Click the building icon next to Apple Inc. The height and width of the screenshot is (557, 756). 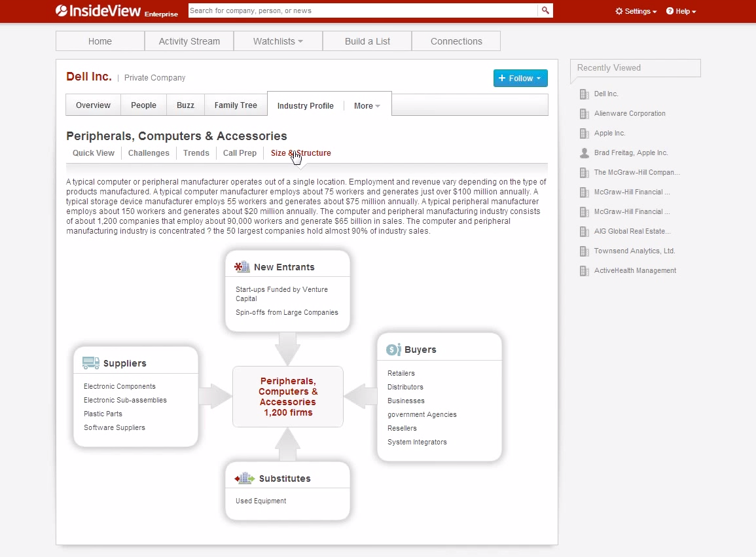pyautogui.click(x=584, y=133)
